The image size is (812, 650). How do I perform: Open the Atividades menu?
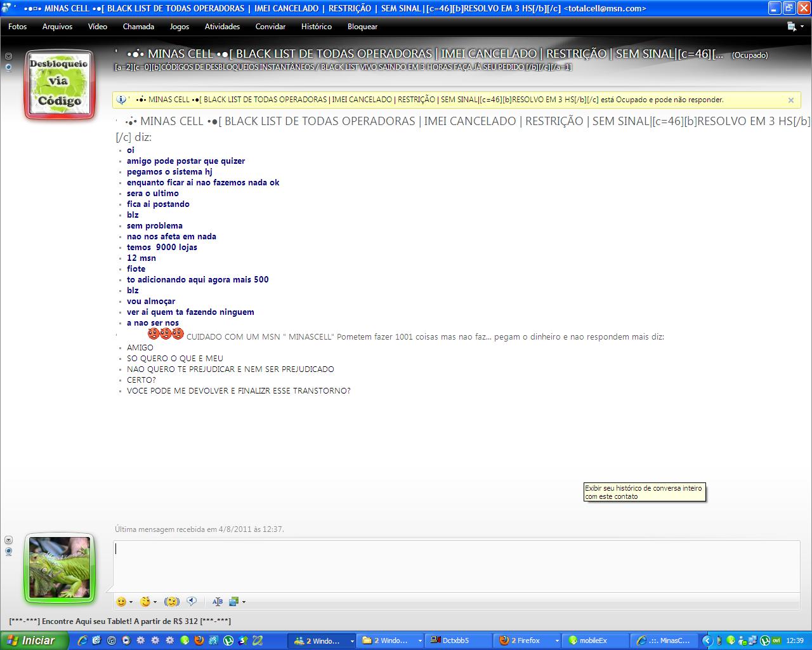222,27
